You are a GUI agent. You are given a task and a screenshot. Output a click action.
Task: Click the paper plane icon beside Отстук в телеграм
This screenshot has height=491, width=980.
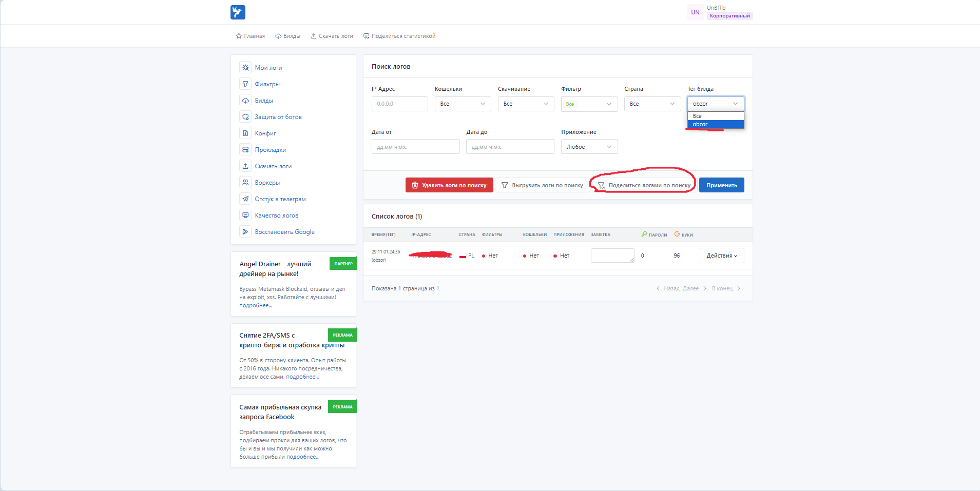245,199
